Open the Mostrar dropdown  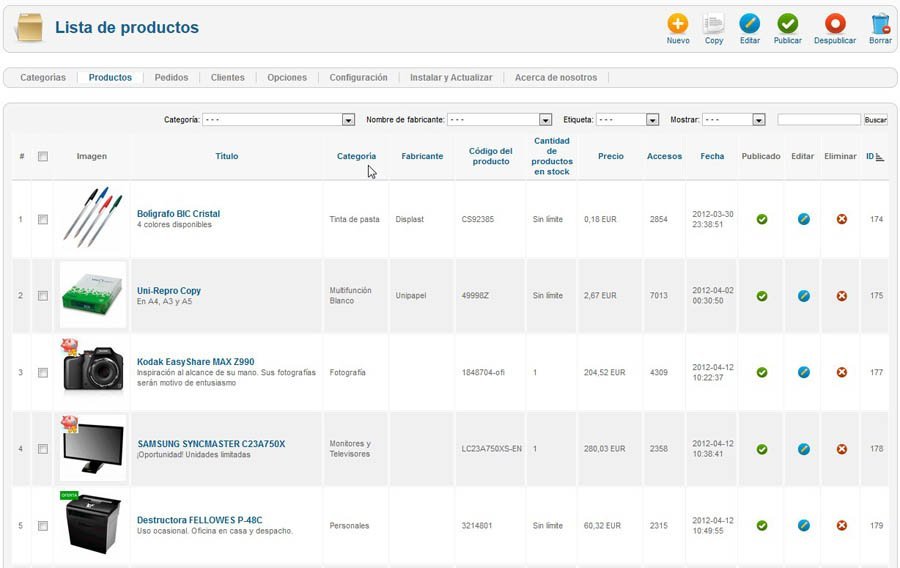(x=734, y=119)
